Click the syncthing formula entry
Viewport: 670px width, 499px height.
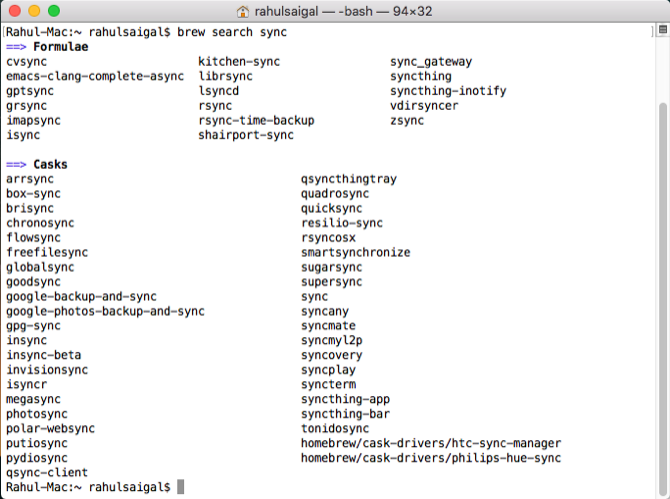tap(420, 76)
